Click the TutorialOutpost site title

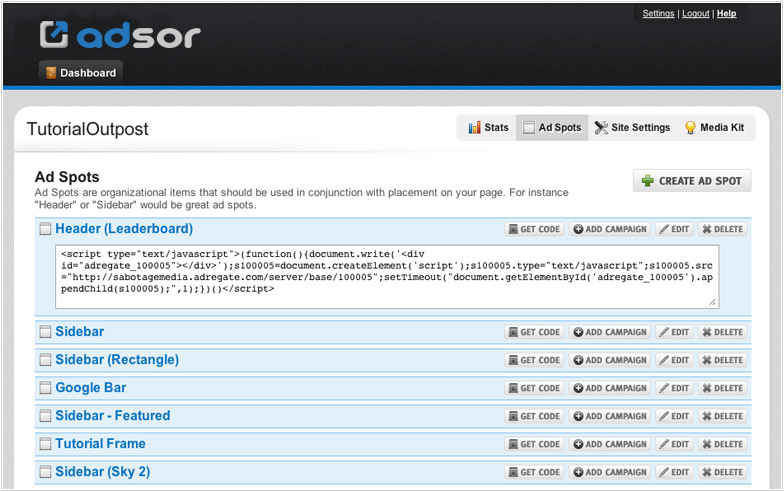tap(88, 129)
